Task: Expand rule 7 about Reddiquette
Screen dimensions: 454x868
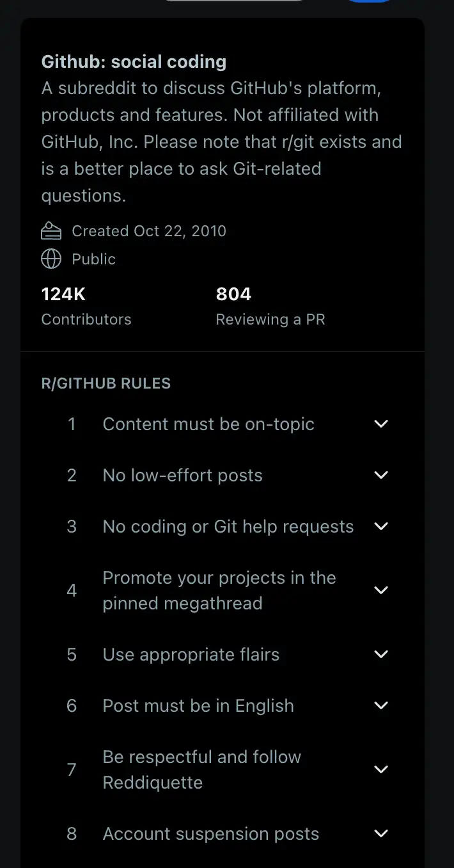Action: coord(380,769)
